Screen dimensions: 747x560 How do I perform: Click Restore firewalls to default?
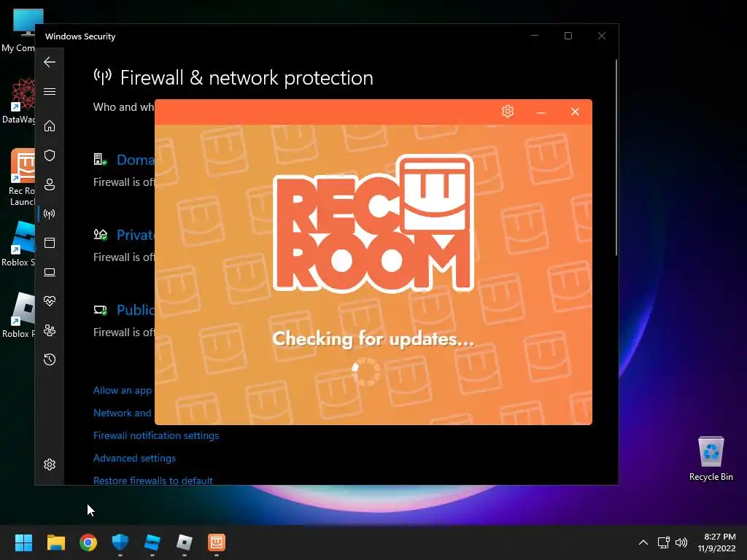pos(153,480)
